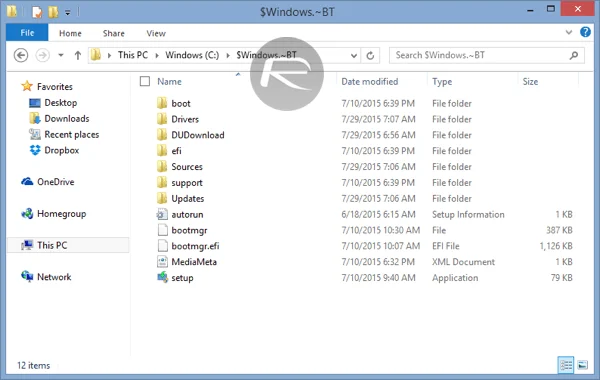Click the EFI File type cell
This screenshot has height=380, width=600.
click(x=446, y=246)
